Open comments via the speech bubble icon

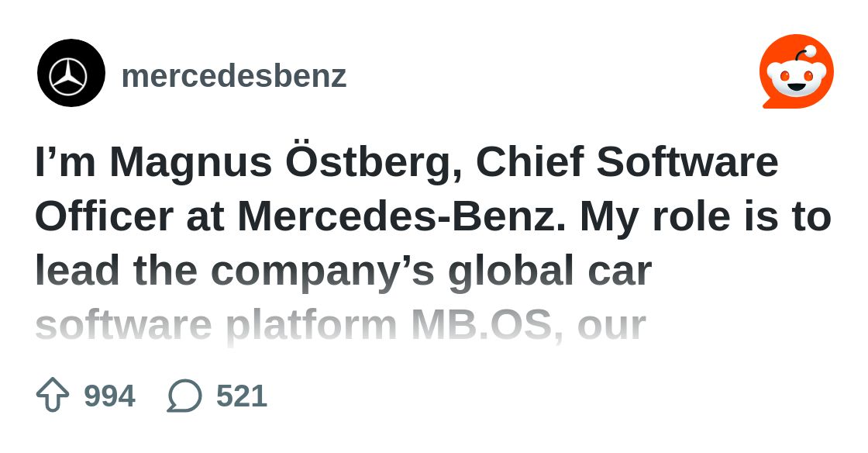[x=184, y=396]
